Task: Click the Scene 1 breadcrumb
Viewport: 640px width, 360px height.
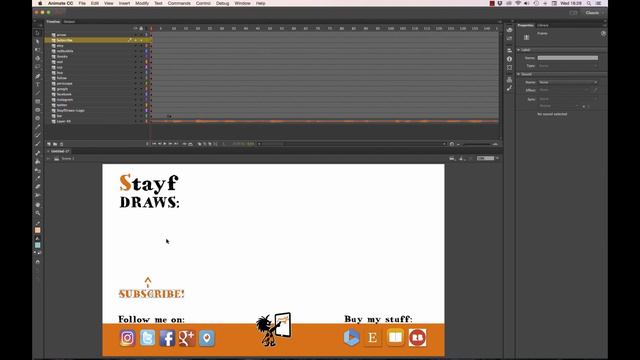Action: (x=67, y=159)
